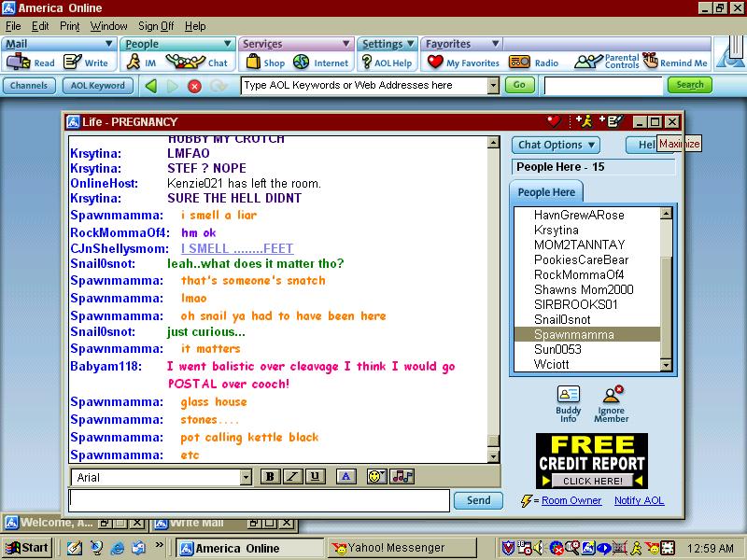Viewport: 747px width, 560px height.
Task: Open My Favorites heart icon
Action: coord(462,63)
